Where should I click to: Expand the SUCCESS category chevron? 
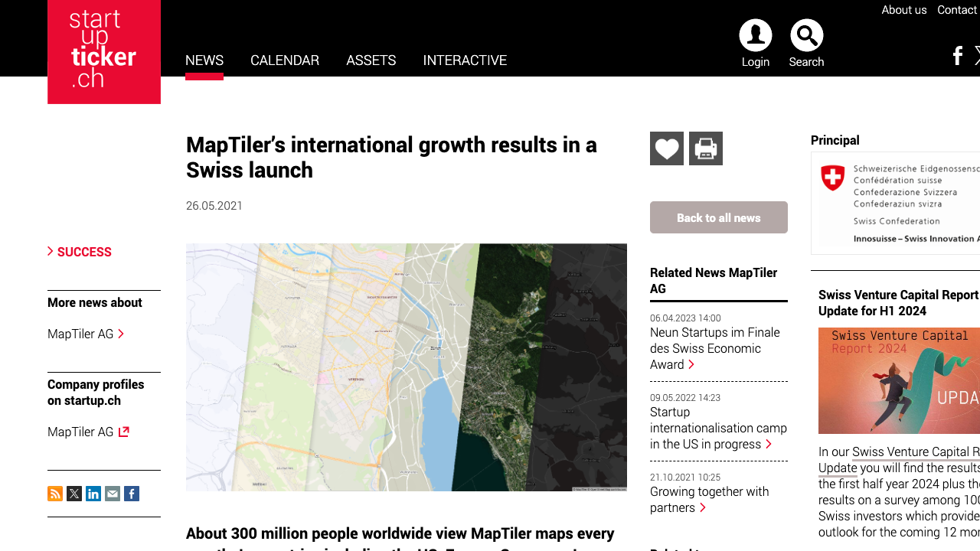(x=49, y=251)
